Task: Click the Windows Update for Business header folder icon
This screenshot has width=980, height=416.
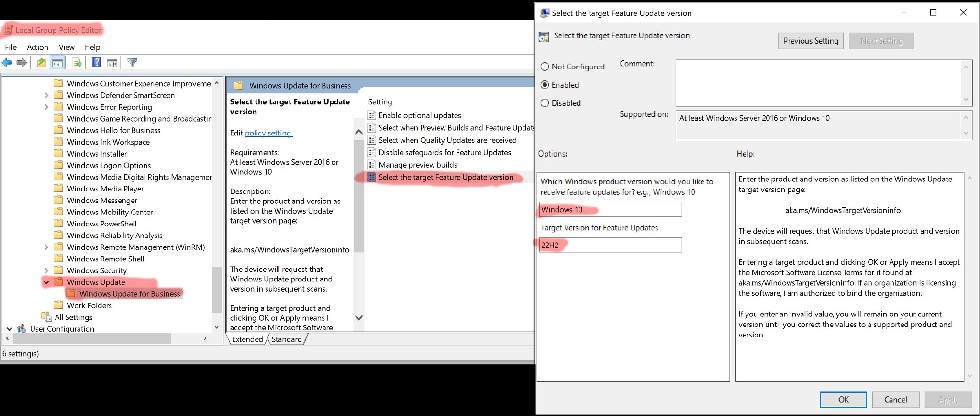Action: 238,85
